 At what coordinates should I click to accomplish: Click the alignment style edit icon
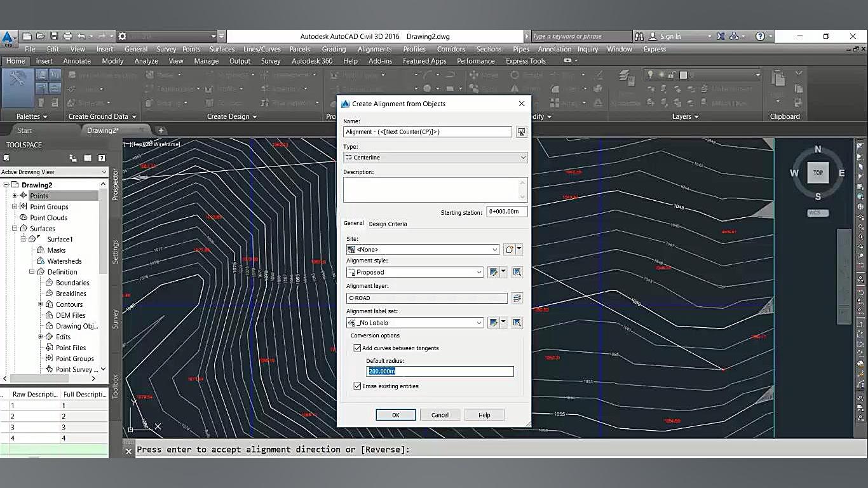pyautogui.click(x=493, y=272)
